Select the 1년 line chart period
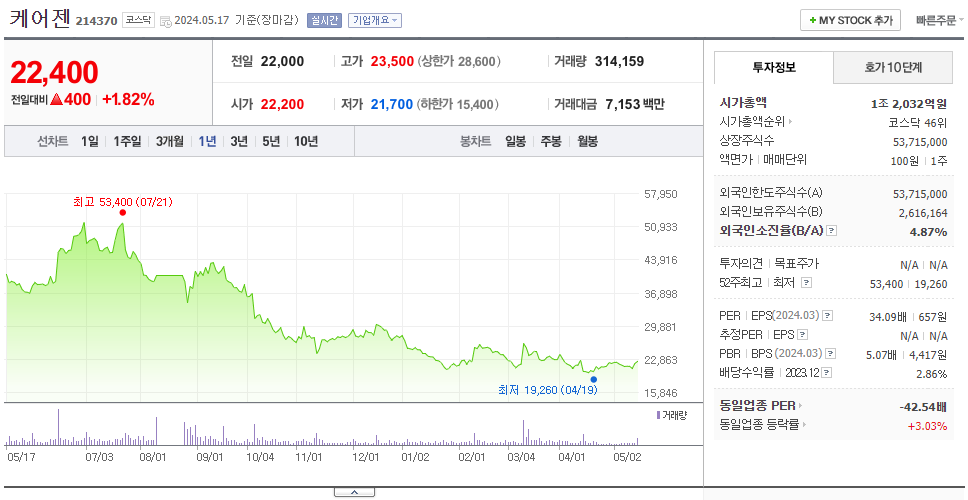Viewport: 968px width, 500px height. 207,141
